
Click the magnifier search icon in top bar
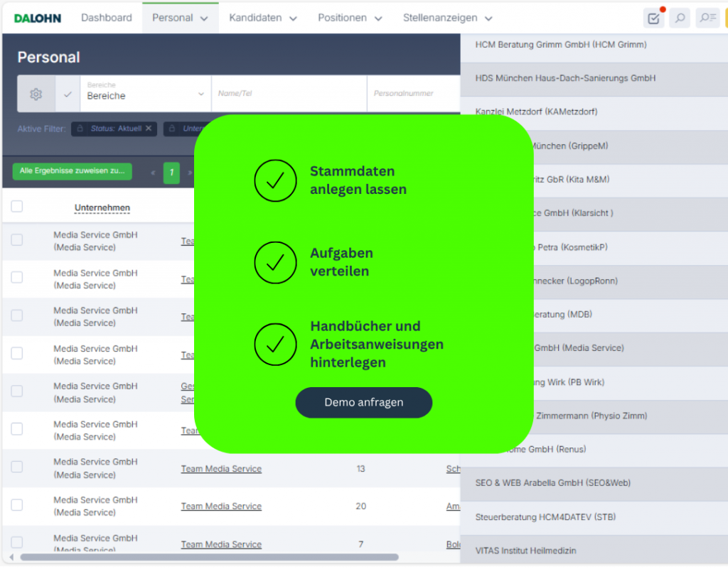click(680, 18)
